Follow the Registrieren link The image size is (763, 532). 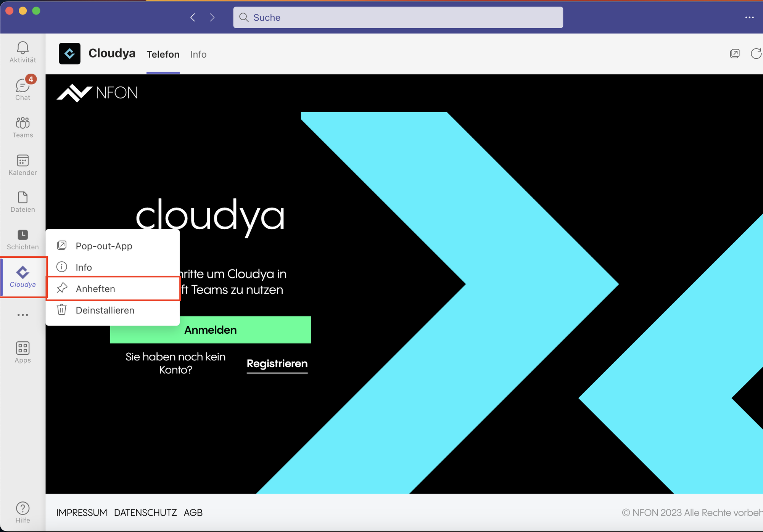click(277, 363)
